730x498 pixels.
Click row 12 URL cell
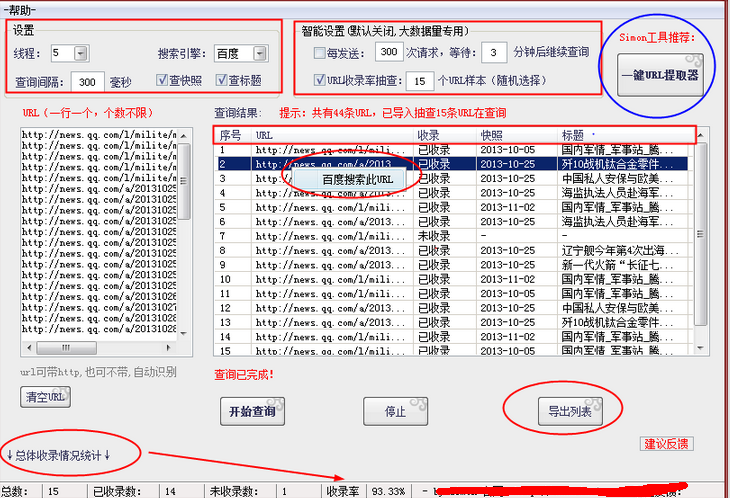point(330,308)
